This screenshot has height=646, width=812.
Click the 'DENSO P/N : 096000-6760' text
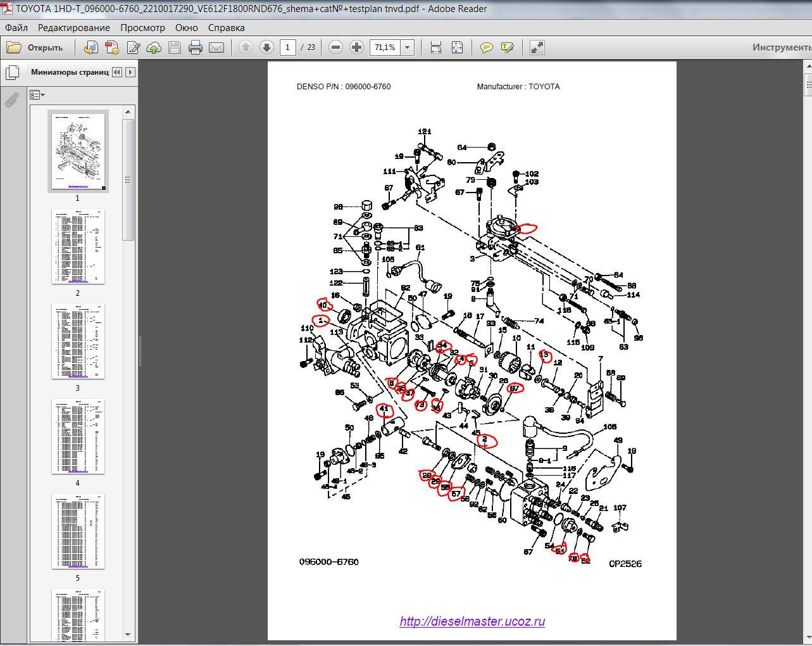[x=344, y=87]
